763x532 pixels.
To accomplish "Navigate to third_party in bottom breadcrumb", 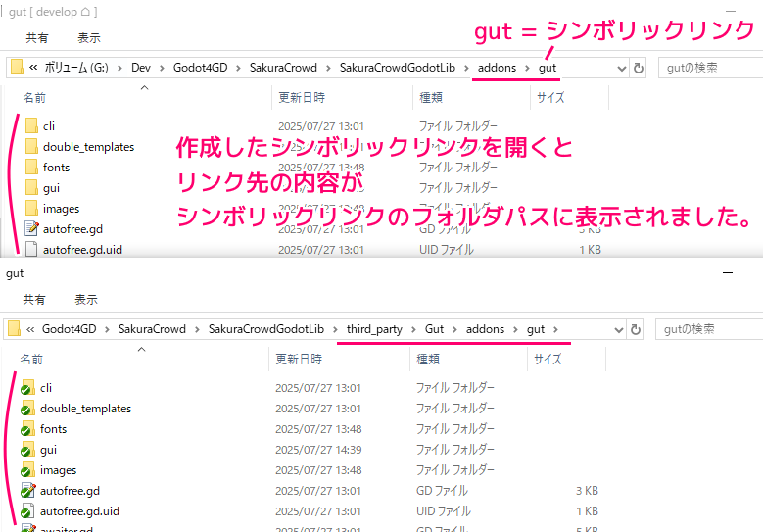I will tap(374, 329).
